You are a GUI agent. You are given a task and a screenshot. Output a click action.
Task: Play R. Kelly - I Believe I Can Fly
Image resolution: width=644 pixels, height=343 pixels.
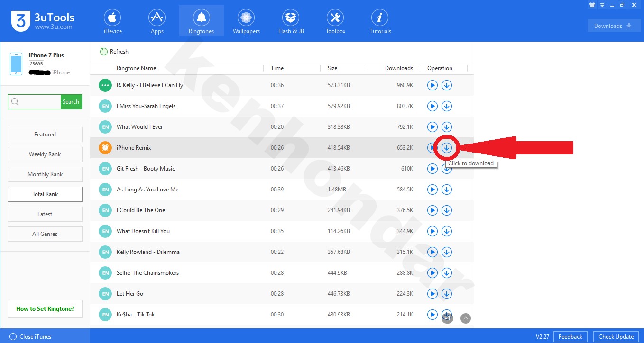[432, 85]
